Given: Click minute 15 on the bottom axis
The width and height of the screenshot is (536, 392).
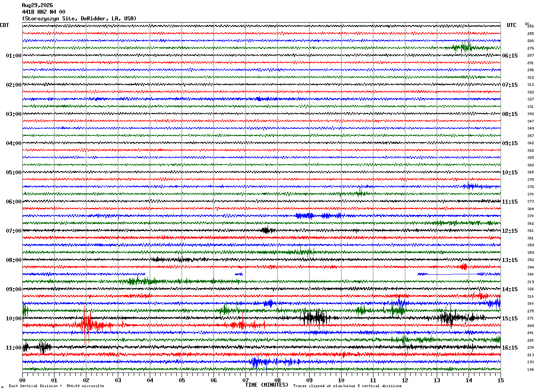Looking at the screenshot, I should click(500, 380).
